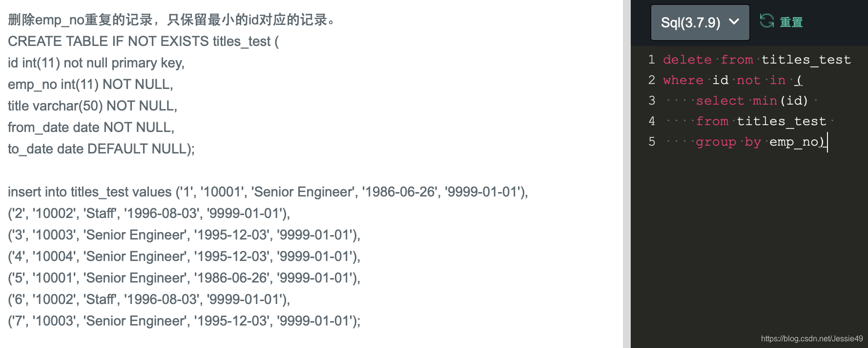Select line number 4 in editor gutter
This screenshot has width=868, height=348.
tap(651, 121)
